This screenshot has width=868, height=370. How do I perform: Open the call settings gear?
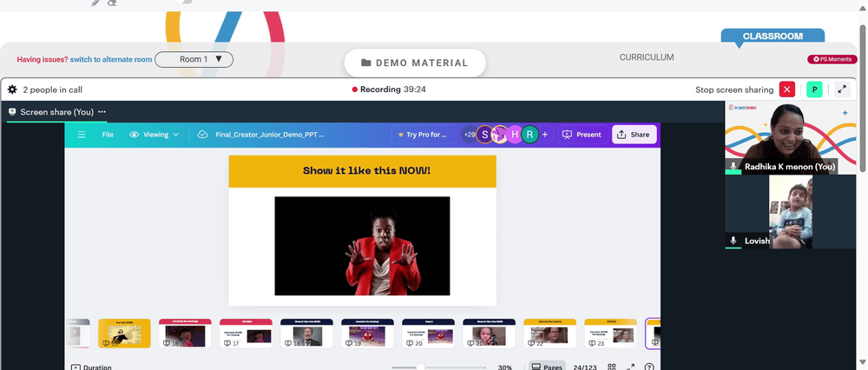(12, 89)
